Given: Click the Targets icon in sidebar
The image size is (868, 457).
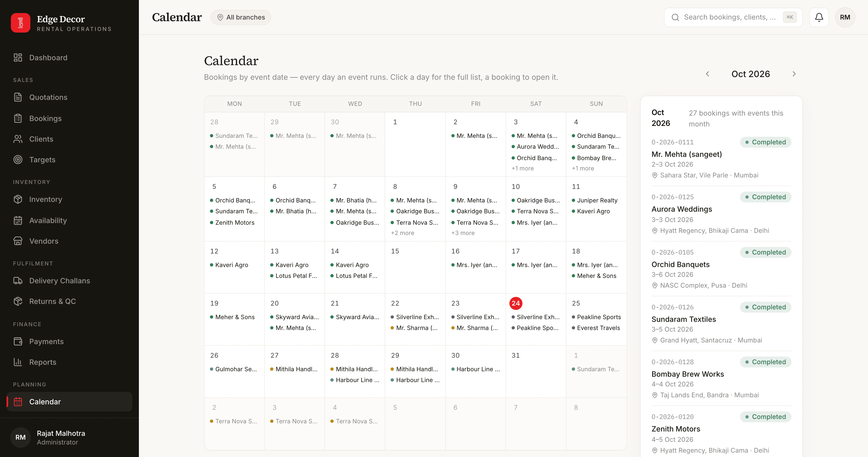Looking at the screenshot, I should pos(18,160).
